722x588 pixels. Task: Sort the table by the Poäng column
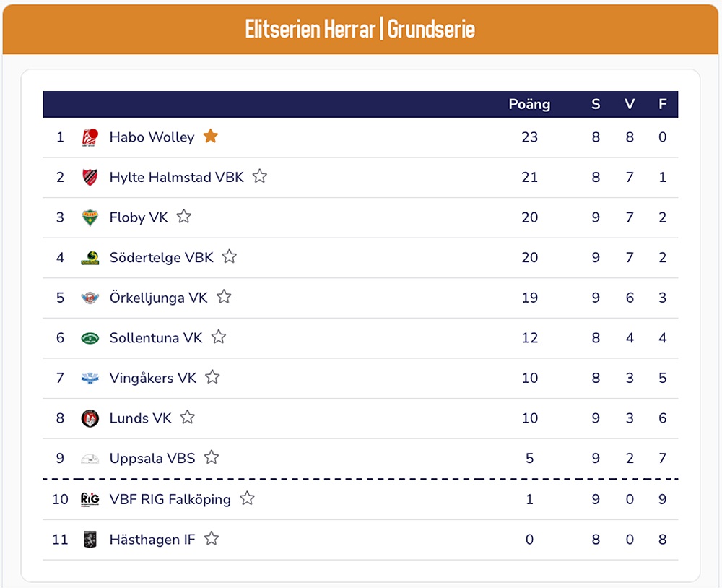coord(529,104)
